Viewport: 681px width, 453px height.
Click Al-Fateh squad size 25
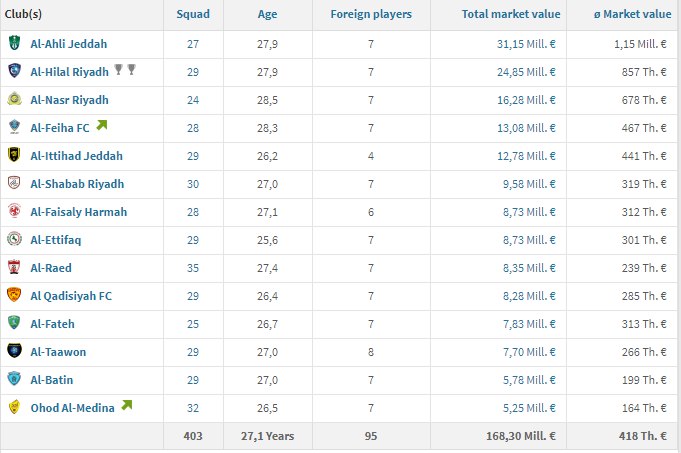pyautogui.click(x=193, y=324)
